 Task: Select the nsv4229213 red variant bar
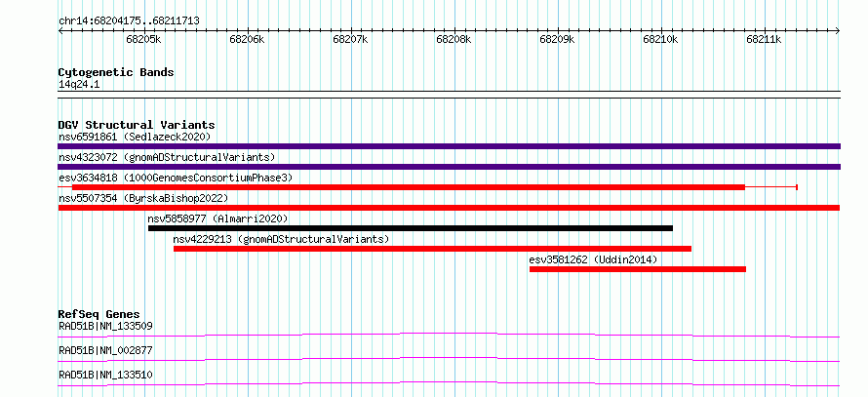[x=432, y=249]
